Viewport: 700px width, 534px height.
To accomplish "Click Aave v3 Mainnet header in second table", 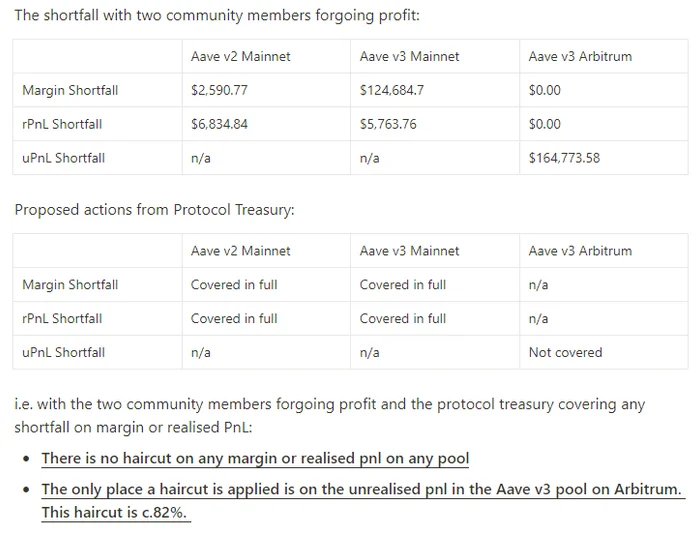I will coord(409,251).
